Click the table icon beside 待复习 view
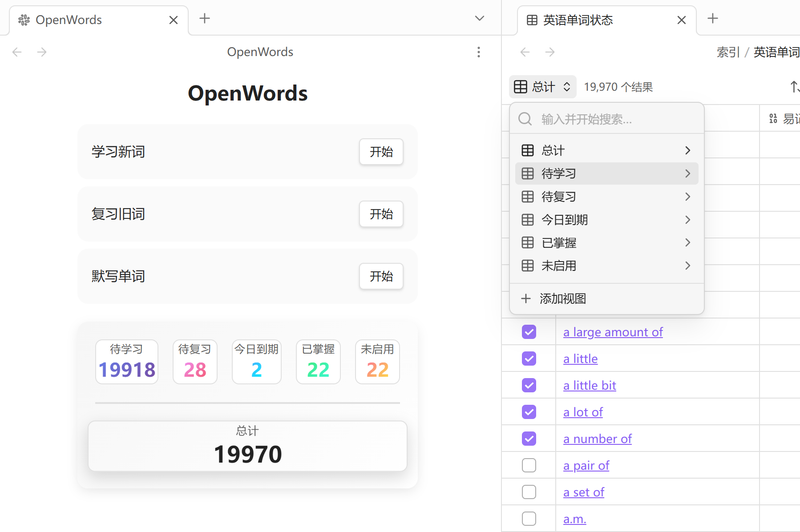The width and height of the screenshot is (800, 532). coord(528,197)
